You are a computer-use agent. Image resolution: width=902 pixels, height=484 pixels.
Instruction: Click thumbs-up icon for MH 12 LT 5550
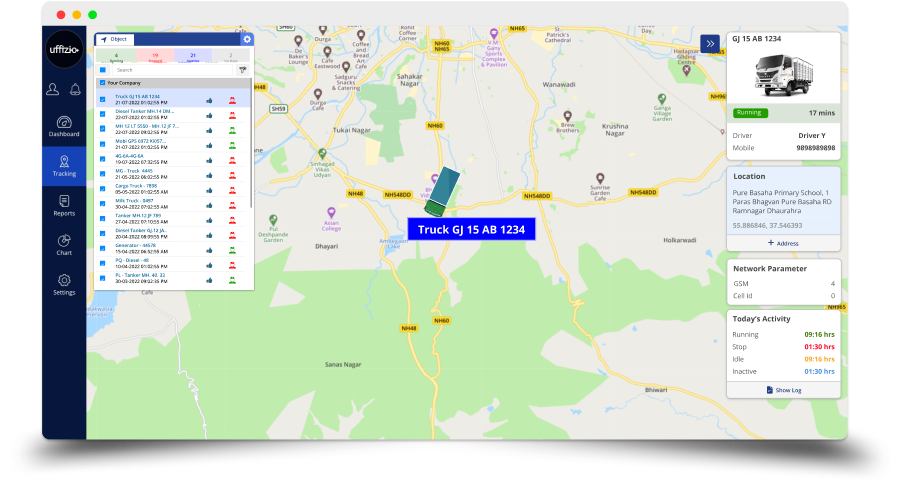pyautogui.click(x=209, y=131)
